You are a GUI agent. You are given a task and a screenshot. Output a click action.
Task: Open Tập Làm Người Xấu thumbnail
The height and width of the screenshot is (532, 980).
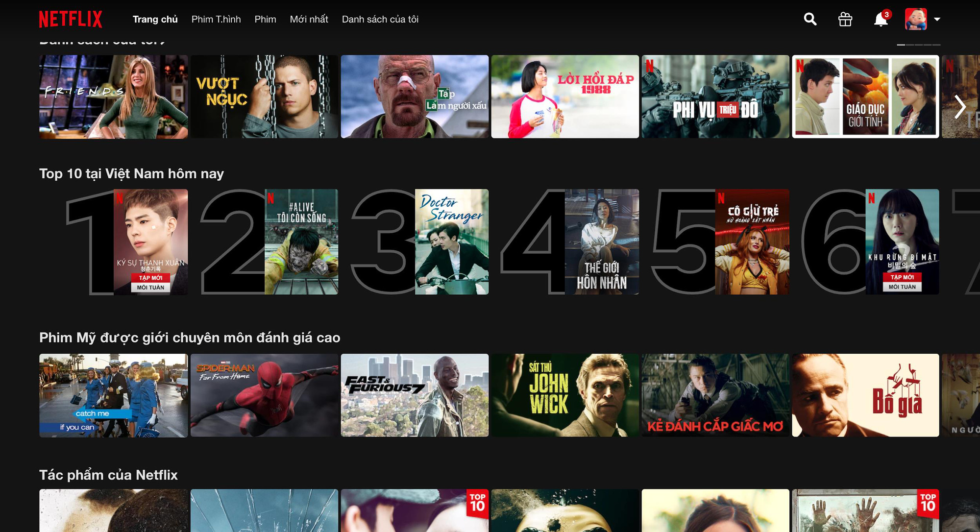415,97
